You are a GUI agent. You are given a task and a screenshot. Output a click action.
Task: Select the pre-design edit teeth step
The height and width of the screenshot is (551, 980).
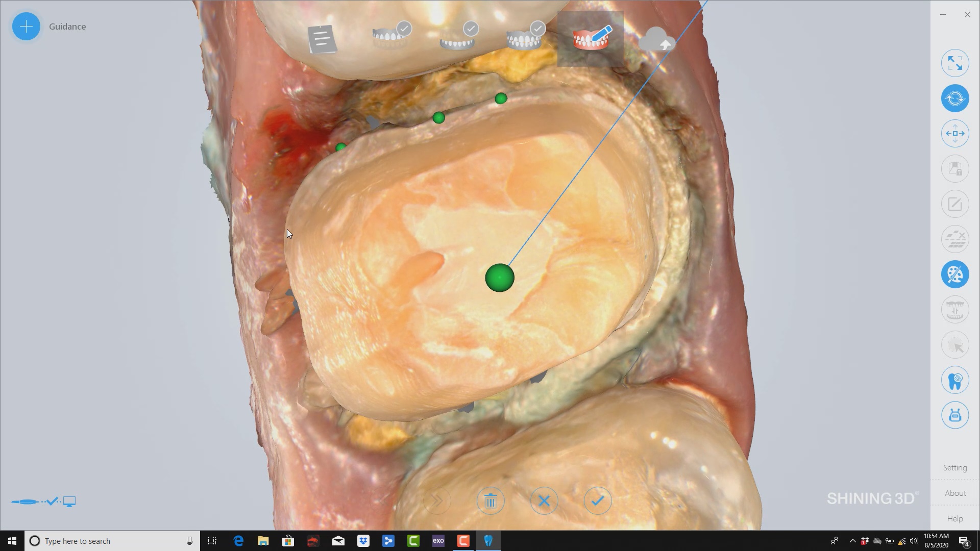tap(591, 39)
